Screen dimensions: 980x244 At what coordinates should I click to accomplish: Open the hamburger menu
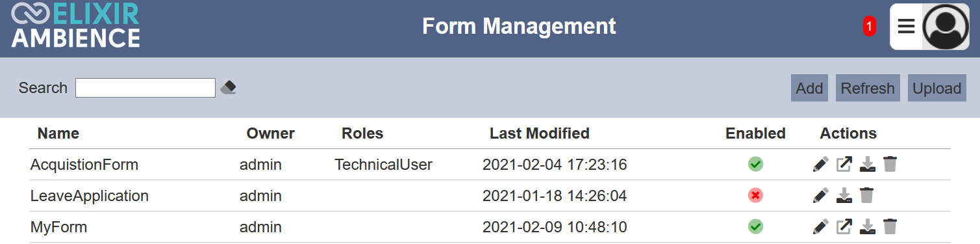coord(906,26)
